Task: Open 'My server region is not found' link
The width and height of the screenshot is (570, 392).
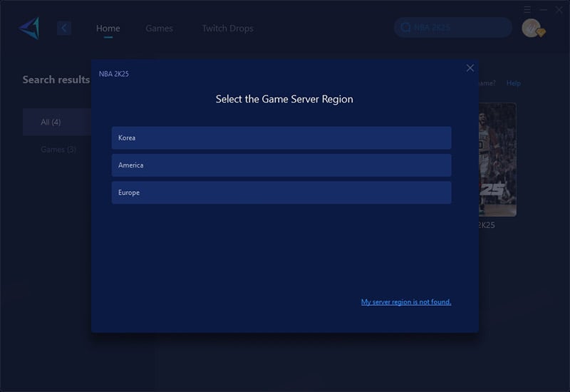Action: (x=406, y=301)
